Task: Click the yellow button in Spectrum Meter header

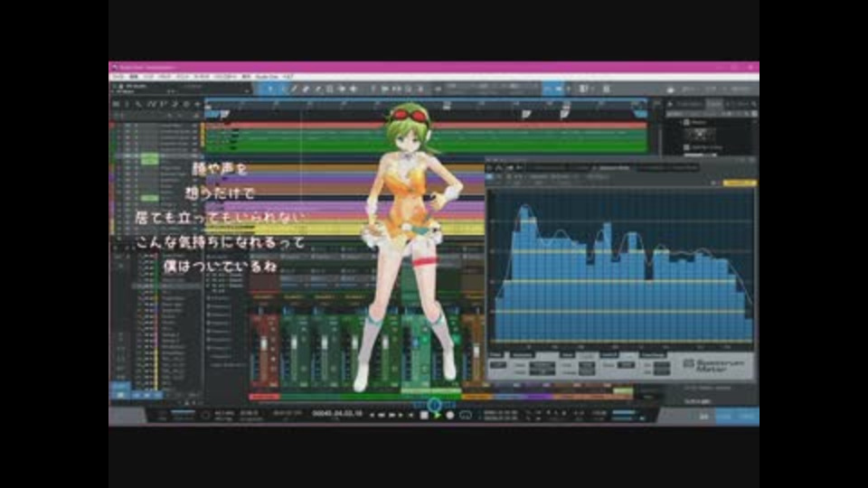Action: click(x=739, y=183)
